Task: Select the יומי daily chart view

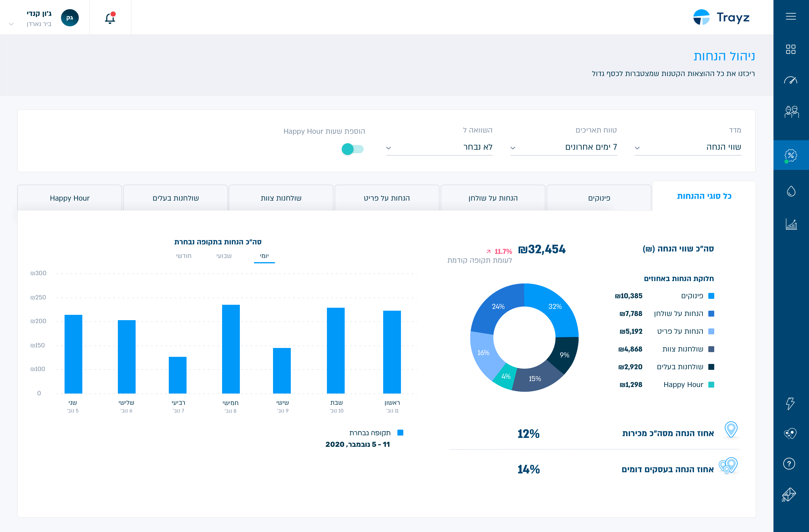Action: pyautogui.click(x=264, y=256)
